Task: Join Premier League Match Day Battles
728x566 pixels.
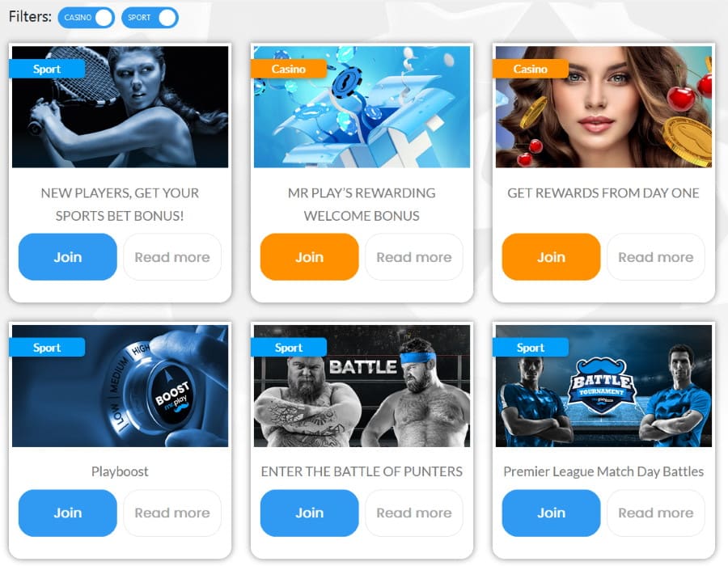Action: (x=551, y=513)
